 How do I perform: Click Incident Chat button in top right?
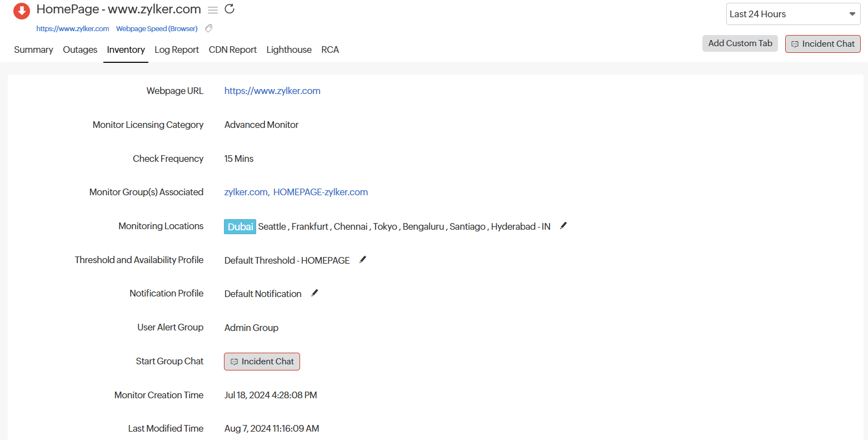pos(822,44)
